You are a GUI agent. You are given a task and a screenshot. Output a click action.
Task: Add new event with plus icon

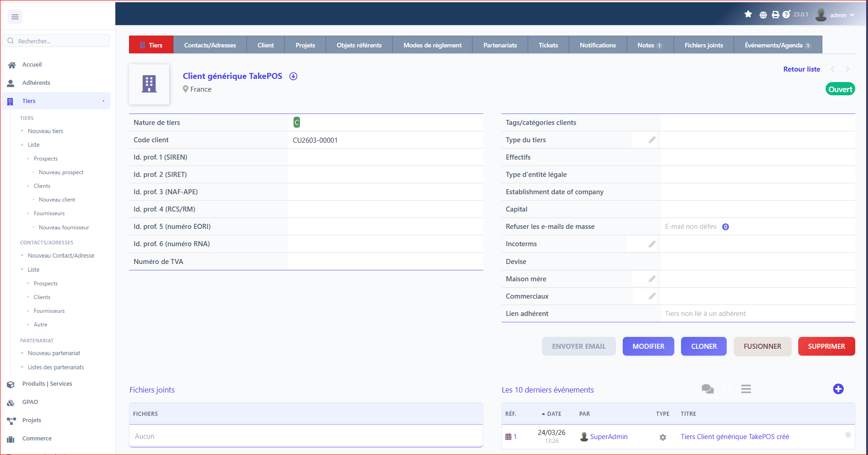838,389
